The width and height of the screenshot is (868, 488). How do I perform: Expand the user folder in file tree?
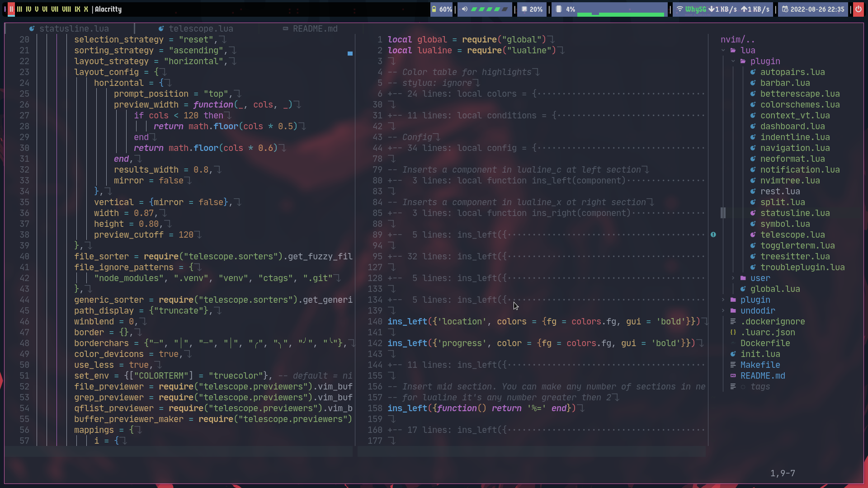click(x=733, y=278)
